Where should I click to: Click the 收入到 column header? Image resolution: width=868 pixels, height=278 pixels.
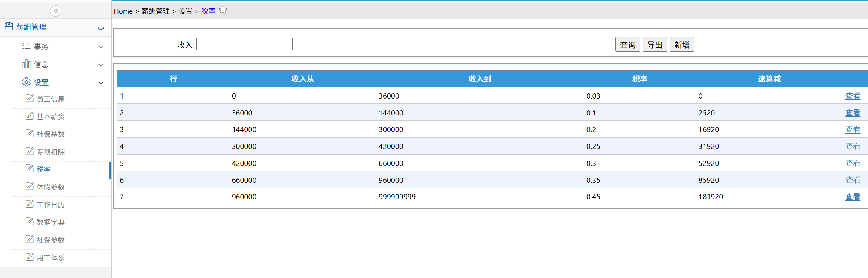tap(480, 79)
